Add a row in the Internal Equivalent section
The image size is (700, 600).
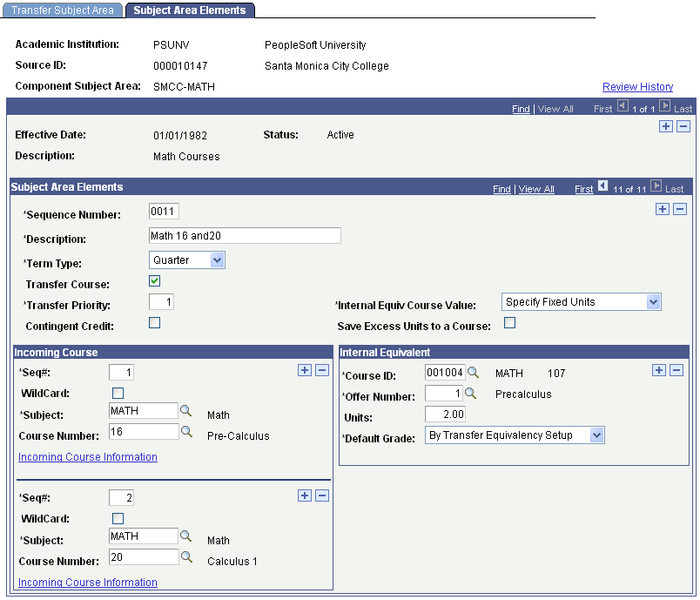click(x=659, y=370)
